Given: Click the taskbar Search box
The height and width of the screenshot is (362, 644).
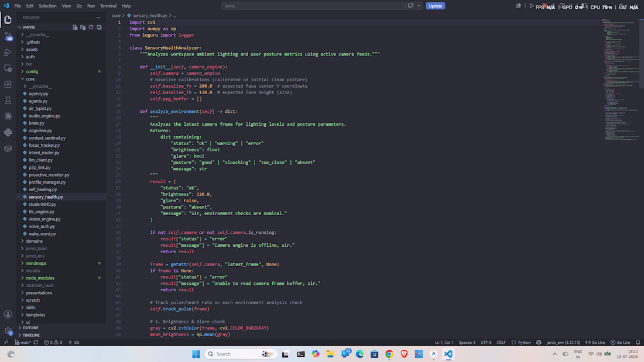Looking at the screenshot, I should [241, 354].
